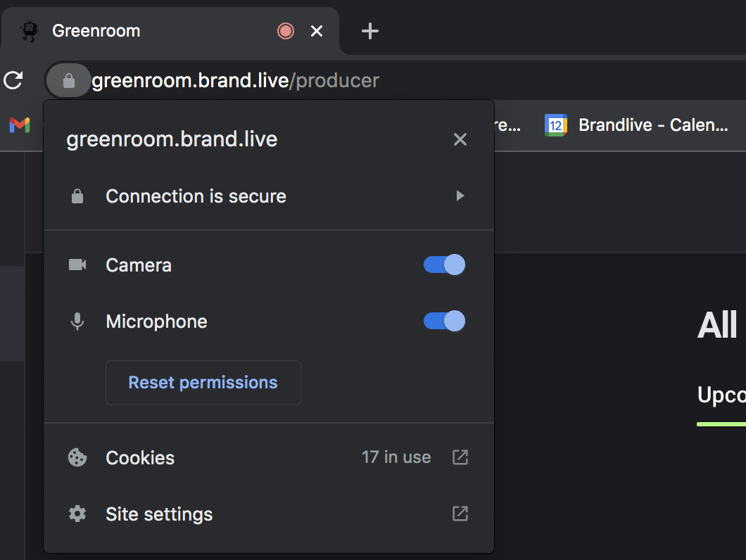The image size is (746, 560).
Task: Toggle the Microphone permission switch
Action: coord(444,321)
